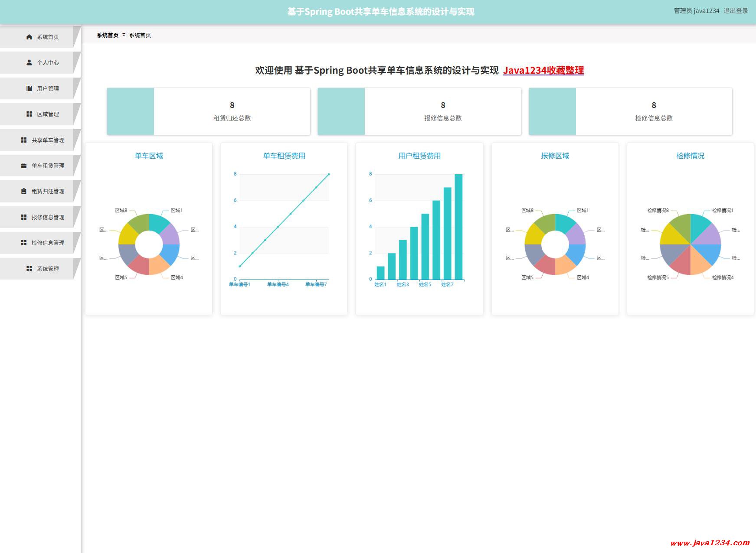This screenshot has width=756, height=553.
Task: Click the grid icon beside 共享单车管理
Action: (x=24, y=140)
